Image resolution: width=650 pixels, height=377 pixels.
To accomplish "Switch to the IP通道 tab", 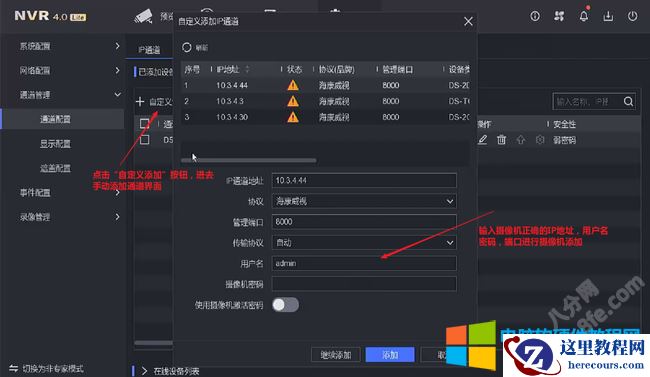I will point(149,50).
